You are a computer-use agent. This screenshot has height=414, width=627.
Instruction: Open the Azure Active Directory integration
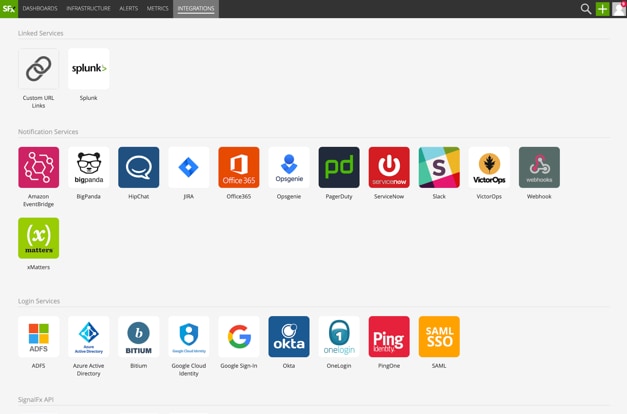pyautogui.click(x=88, y=337)
